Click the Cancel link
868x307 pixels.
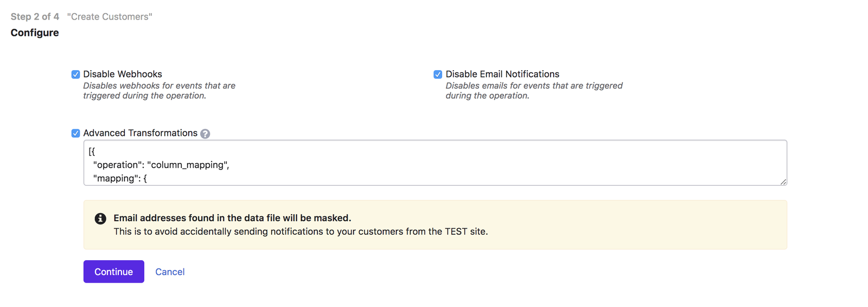tap(170, 272)
